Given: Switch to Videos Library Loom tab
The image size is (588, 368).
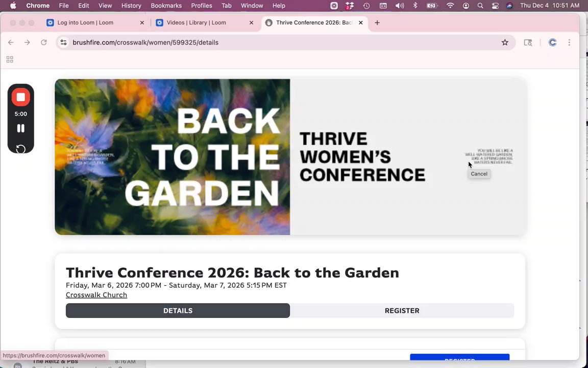Looking at the screenshot, I should point(206,22).
